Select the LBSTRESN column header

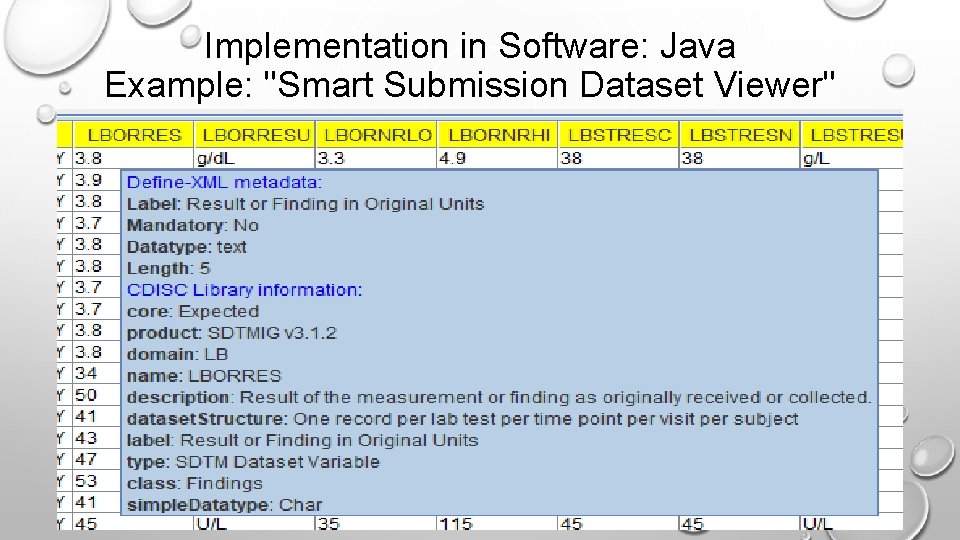[740, 135]
